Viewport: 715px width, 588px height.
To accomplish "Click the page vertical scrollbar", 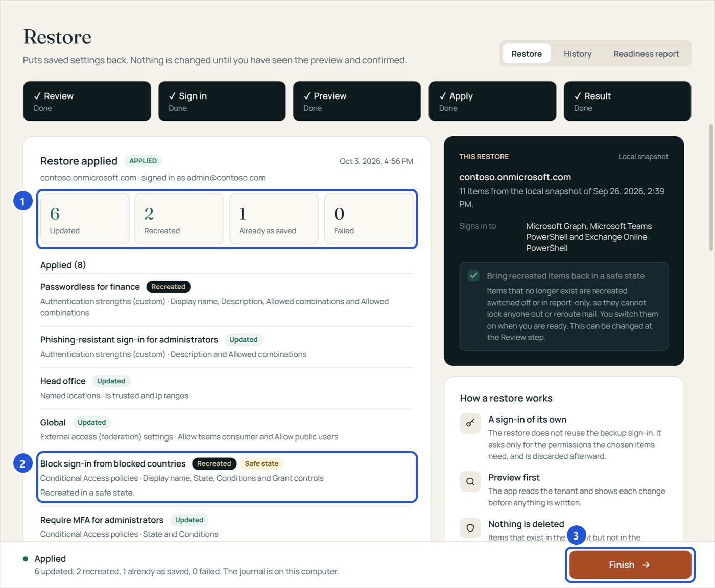I will point(711,187).
